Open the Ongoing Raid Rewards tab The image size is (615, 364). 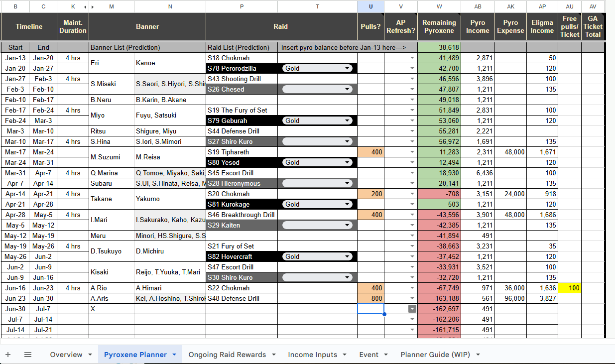227,355
